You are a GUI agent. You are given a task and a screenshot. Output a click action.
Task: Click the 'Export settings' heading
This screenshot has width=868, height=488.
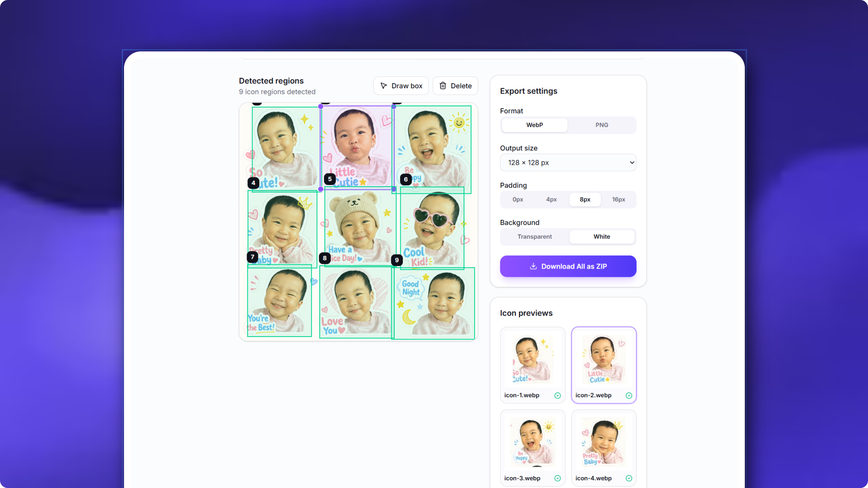pos(528,91)
